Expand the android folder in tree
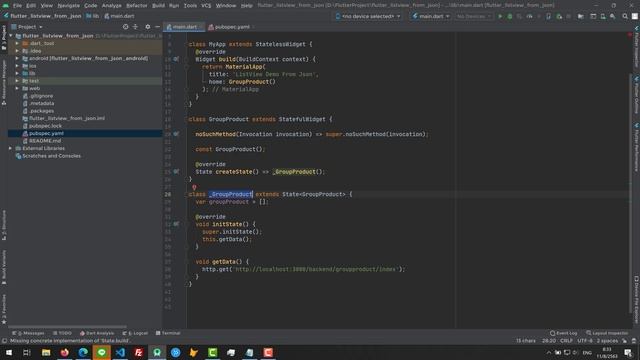The height and width of the screenshot is (360, 640). (x=17, y=58)
